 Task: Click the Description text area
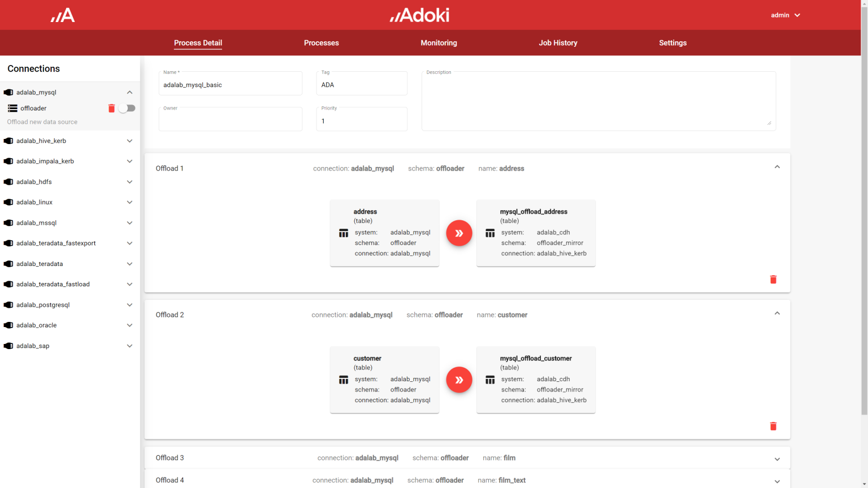[x=598, y=102]
